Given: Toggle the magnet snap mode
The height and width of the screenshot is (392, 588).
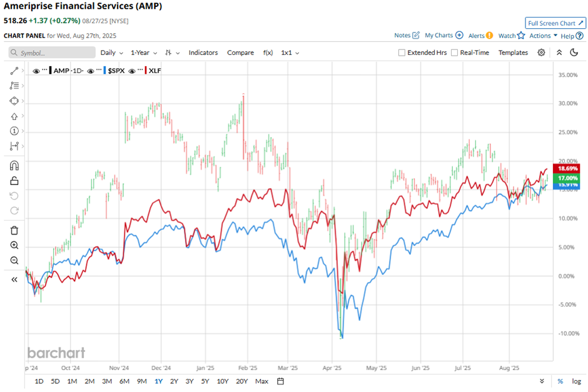Looking at the screenshot, I should click(14, 166).
